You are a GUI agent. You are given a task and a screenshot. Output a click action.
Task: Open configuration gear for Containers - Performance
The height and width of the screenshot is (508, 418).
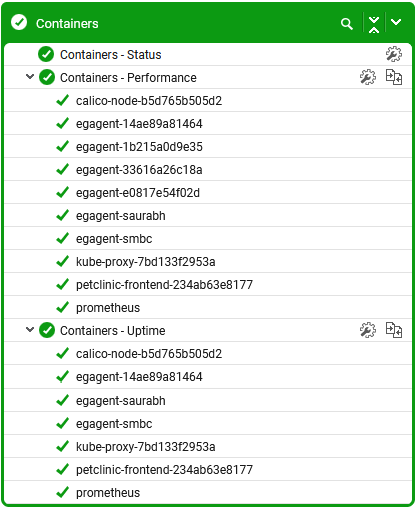pos(368,77)
